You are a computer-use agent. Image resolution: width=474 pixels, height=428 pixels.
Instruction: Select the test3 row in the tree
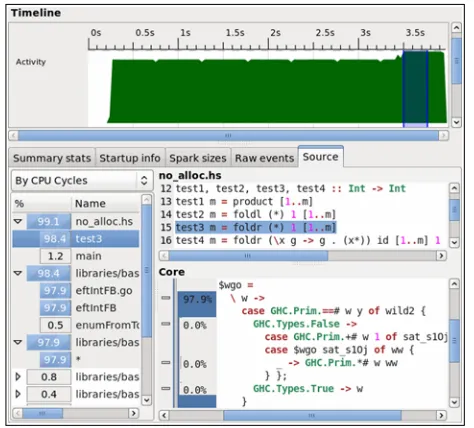pos(76,239)
